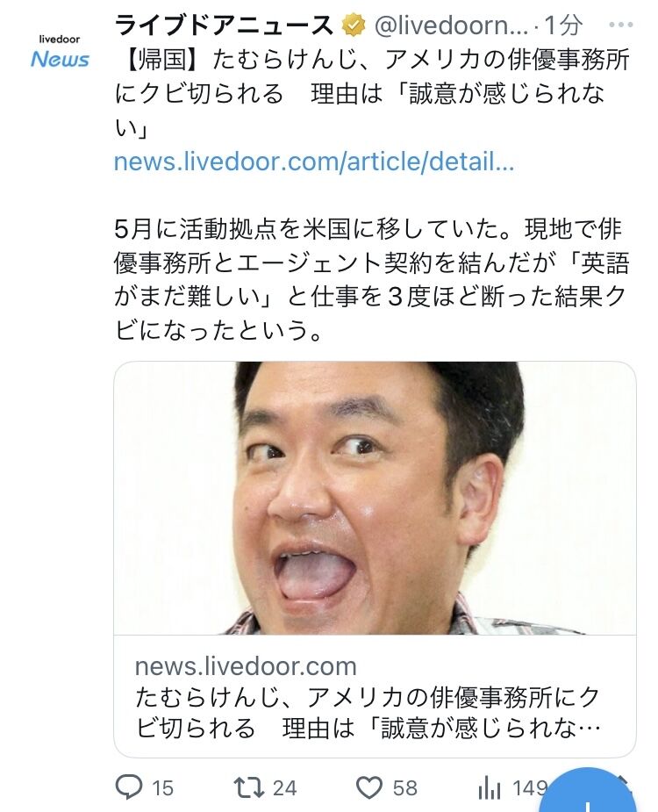Open the three-dot more options menu
The image size is (658, 812).
[620, 25]
